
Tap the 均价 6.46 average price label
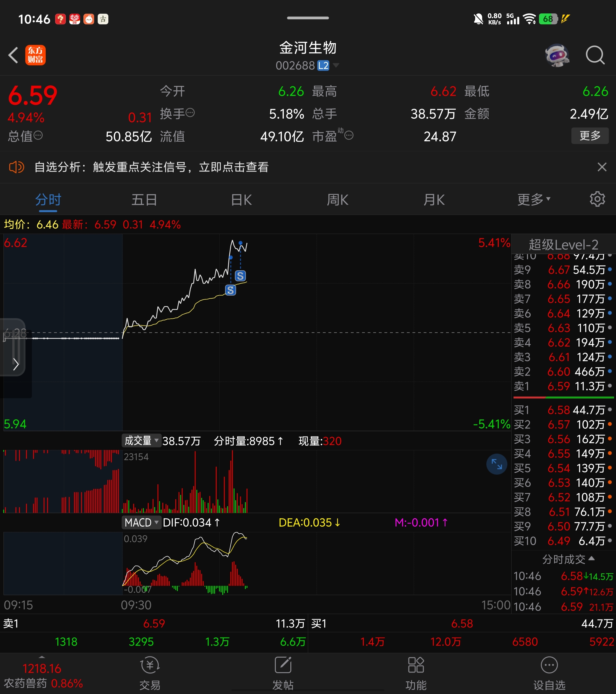(31, 224)
